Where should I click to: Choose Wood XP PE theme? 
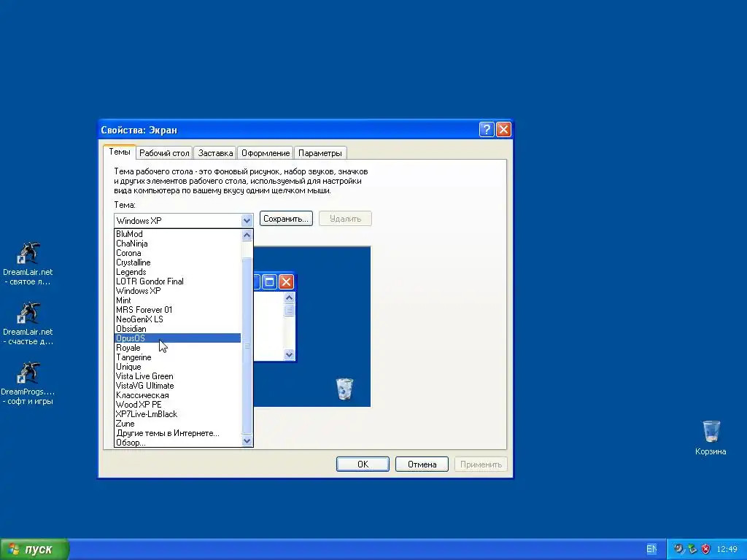pos(178,405)
